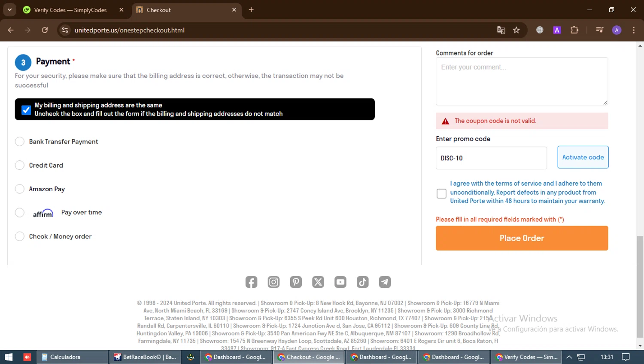Open the terms of service agreement link
644x364 pixels.
(x=528, y=192)
